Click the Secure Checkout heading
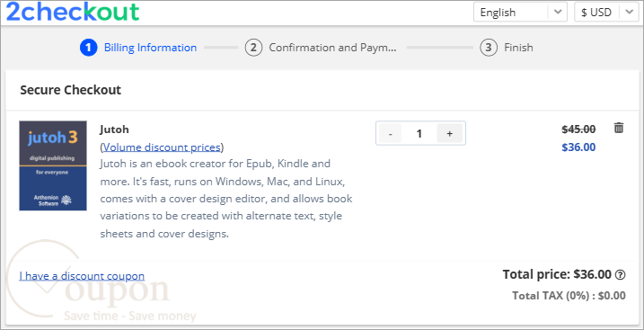The height and width of the screenshot is (330, 644). pyautogui.click(x=71, y=90)
